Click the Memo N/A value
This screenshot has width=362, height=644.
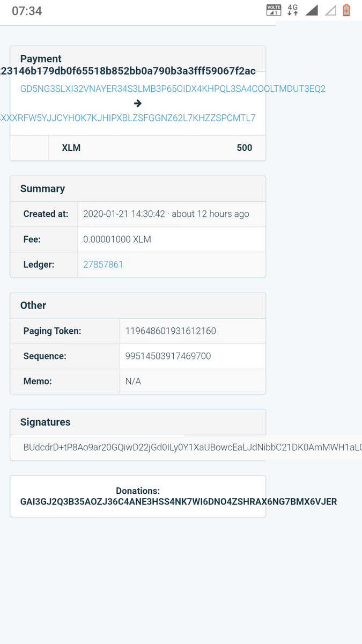(133, 381)
